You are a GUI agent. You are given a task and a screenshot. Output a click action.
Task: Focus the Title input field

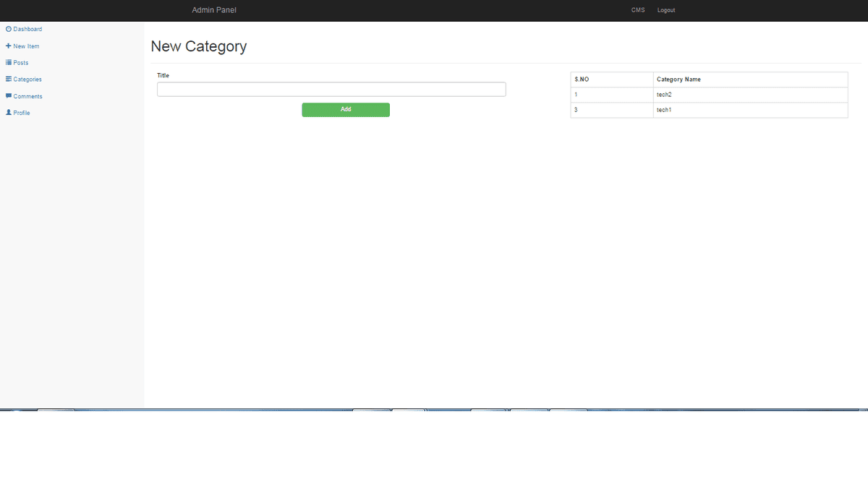tap(331, 90)
